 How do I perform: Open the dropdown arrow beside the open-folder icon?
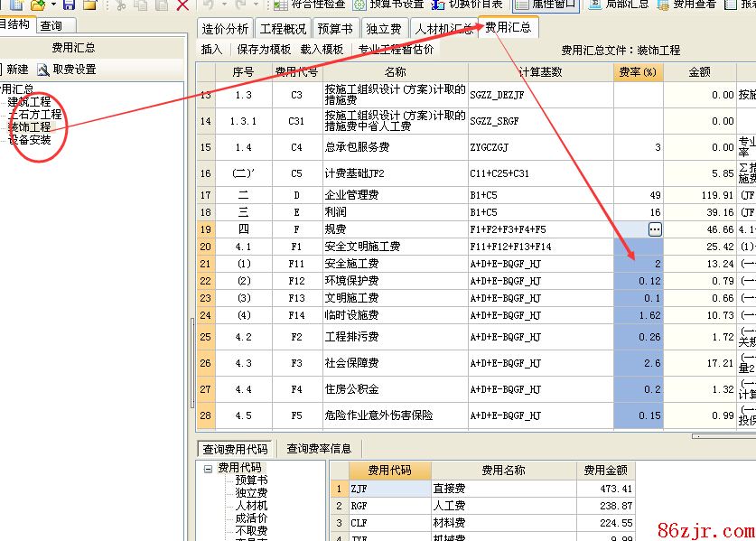tap(52, 5)
